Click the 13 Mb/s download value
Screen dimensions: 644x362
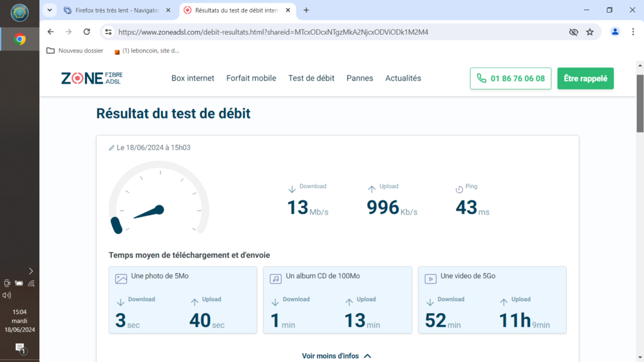point(308,207)
